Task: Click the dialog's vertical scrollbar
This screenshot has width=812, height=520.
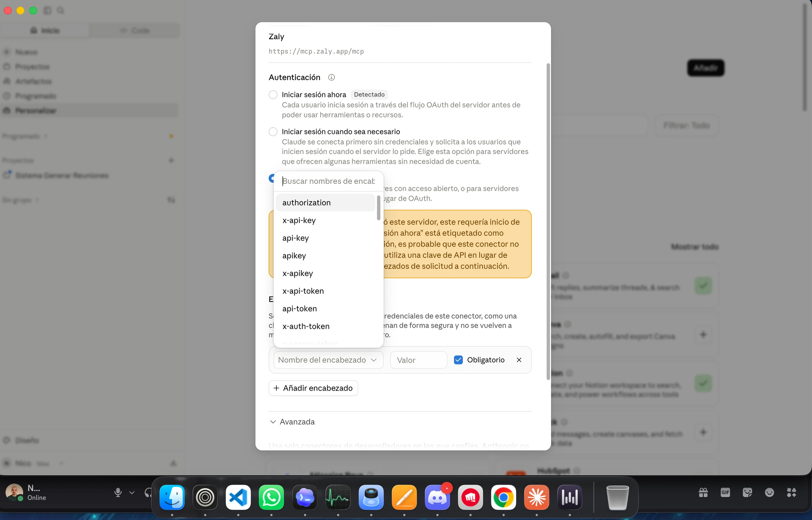Action: tap(548, 222)
